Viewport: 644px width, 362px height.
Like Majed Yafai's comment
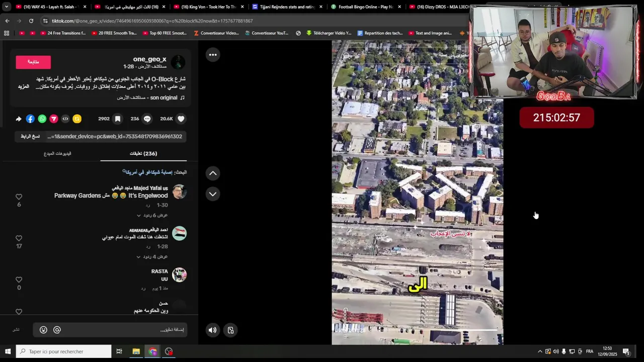19,197
